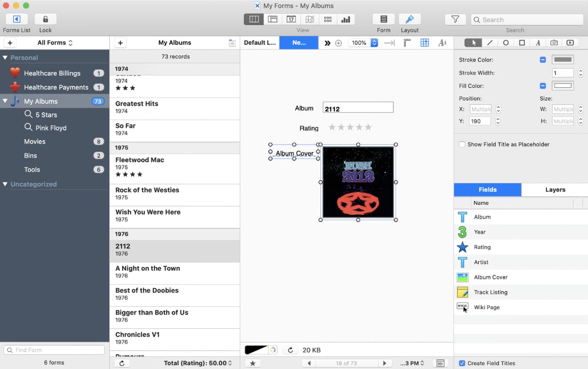Click the Forms List button

[17, 20]
